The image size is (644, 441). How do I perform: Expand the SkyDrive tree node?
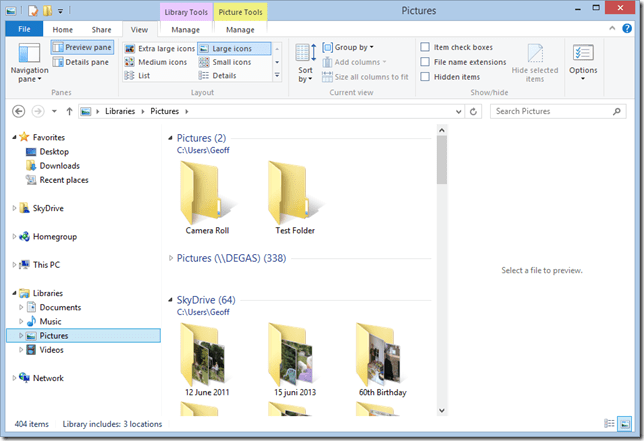(14, 208)
